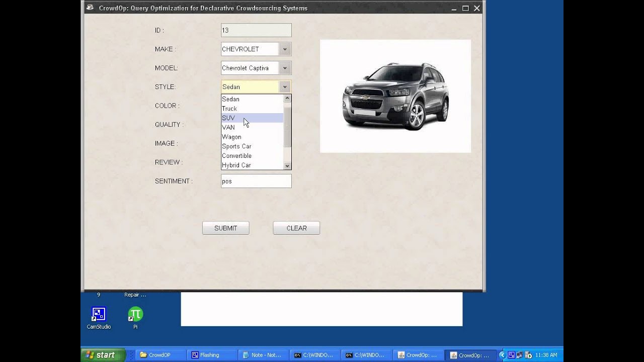The width and height of the screenshot is (644, 362).
Task: Expand hidden system tray icons arrow
Action: coord(502,355)
